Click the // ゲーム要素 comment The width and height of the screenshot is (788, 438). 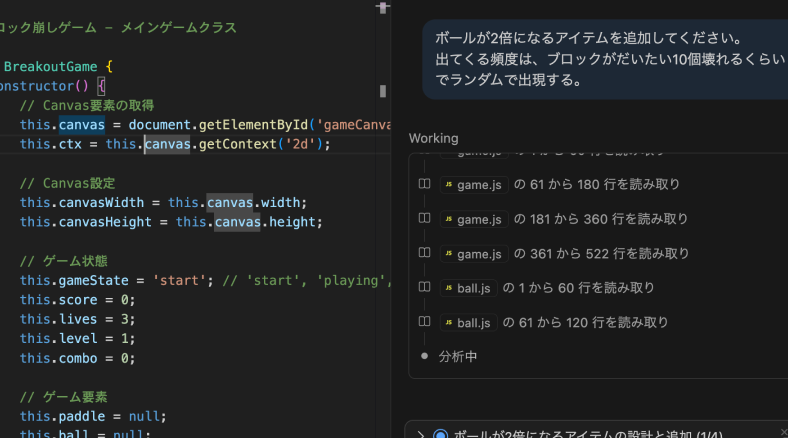pos(63,397)
